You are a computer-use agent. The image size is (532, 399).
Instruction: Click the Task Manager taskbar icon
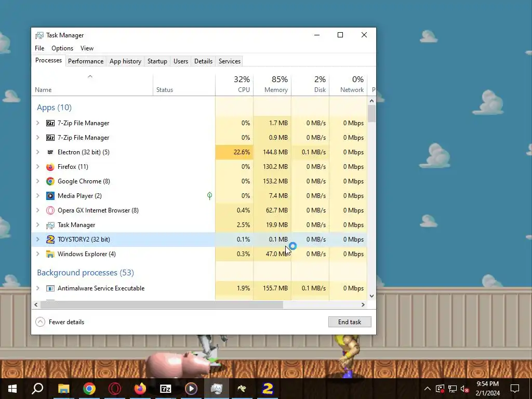[x=217, y=389]
